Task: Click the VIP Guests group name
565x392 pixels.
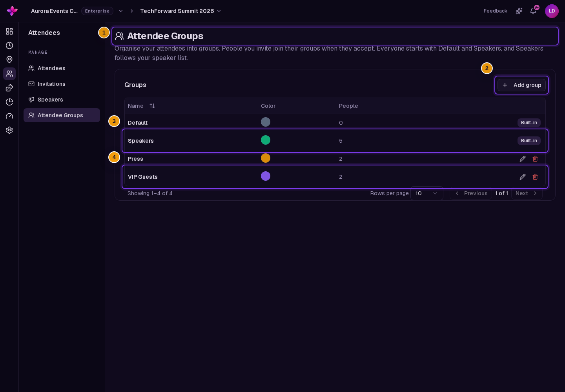Action: pyautogui.click(x=143, y=177)
